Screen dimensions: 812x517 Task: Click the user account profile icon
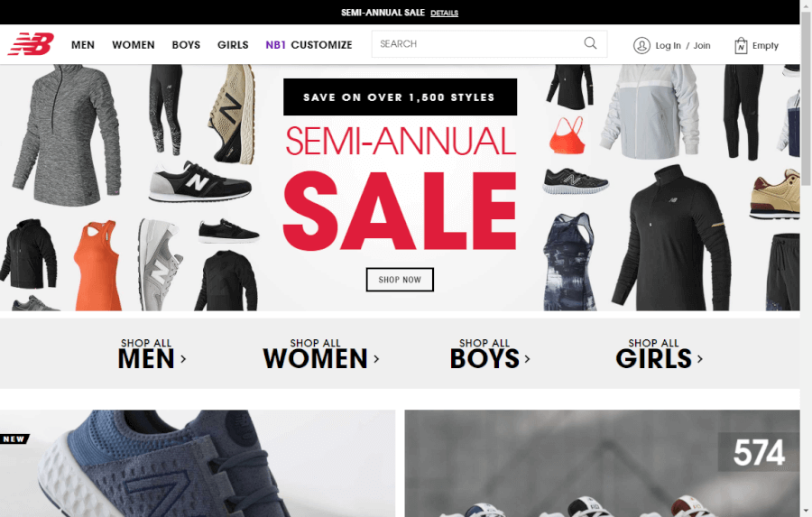point(641,46)
